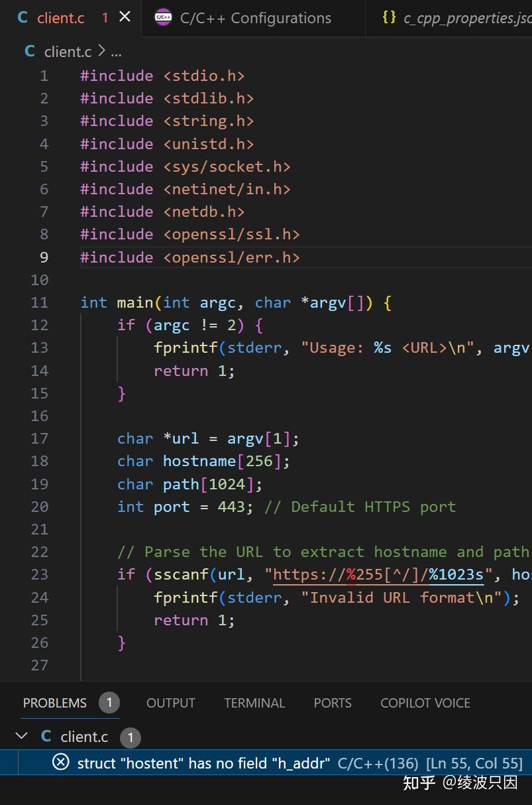Click the JSON braces icon on c_cpp_properties.json tab
Viewport: 532px width, 805px height.
click(x=390, y=17)
